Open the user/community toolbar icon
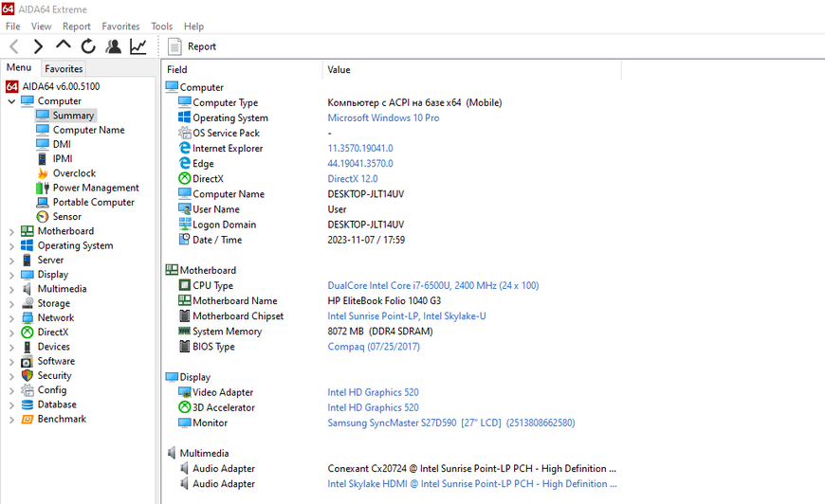 tap(113, 46)
